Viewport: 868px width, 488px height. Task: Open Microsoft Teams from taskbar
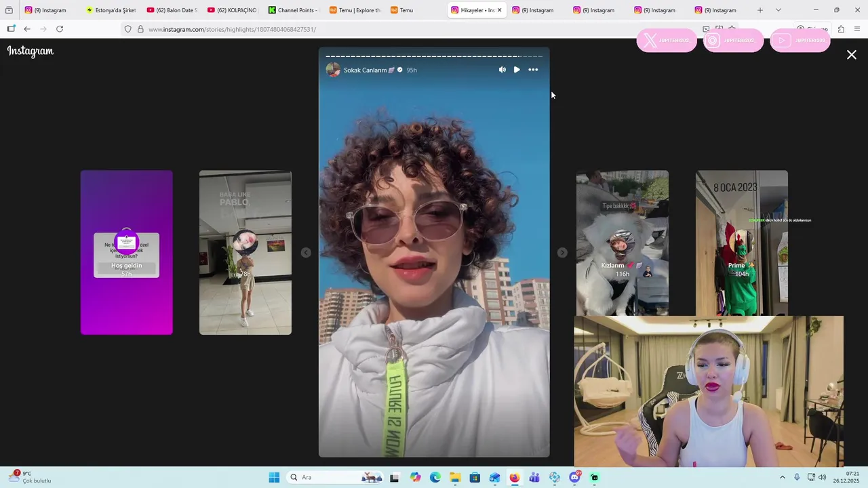coord(534,477)
